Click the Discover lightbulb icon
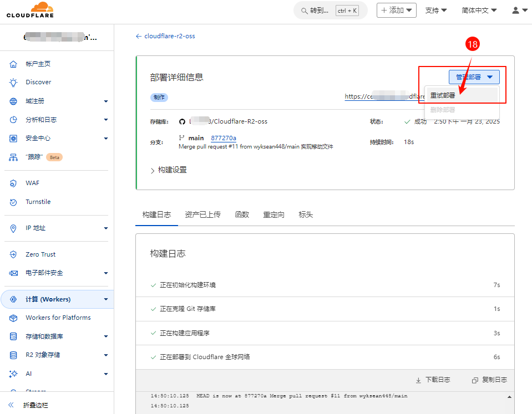The height and width of the screenshot is (414, 532). point(14,83)
